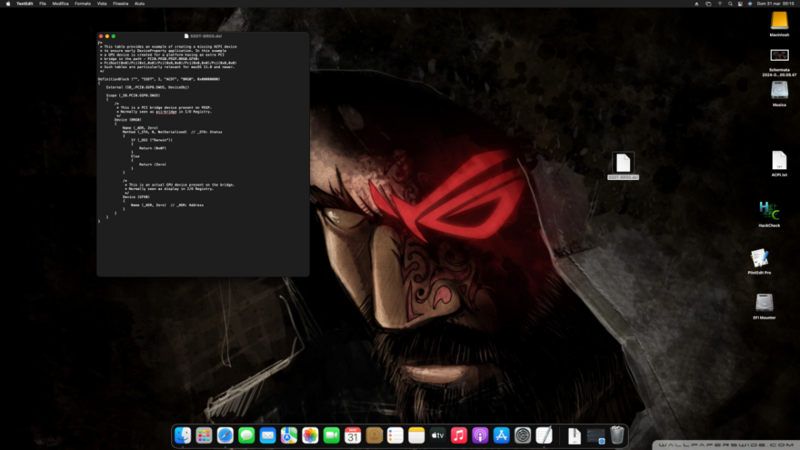800x450 pixels.
Task: Open the Finestra menu in menu bar
Action: (x=119, y=4)
